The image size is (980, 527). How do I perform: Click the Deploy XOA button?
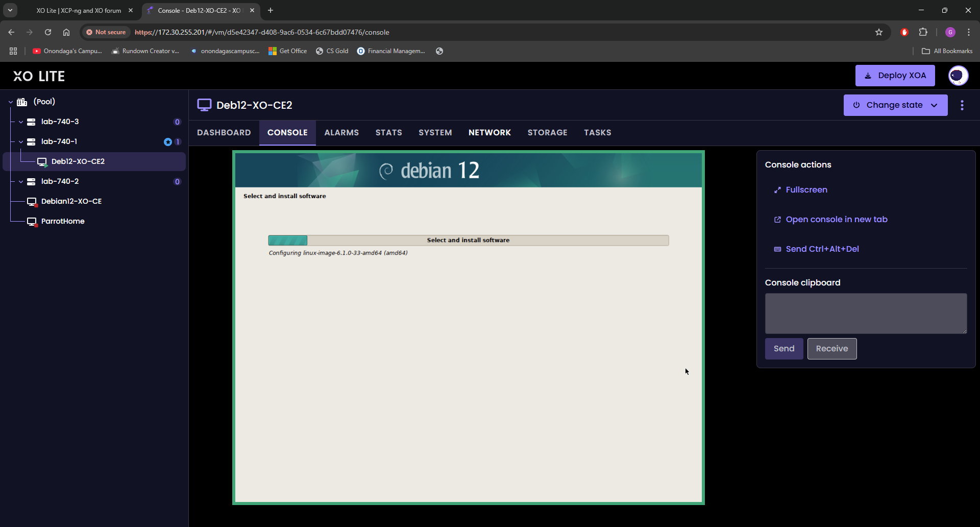895,76
